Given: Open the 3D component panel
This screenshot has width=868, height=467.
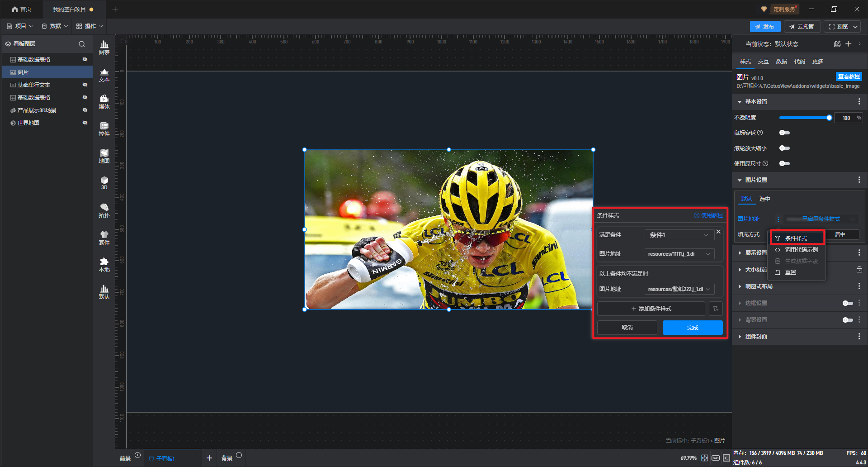Looking at the screenshot, I should pyautogui.click(x=104, y=183).
